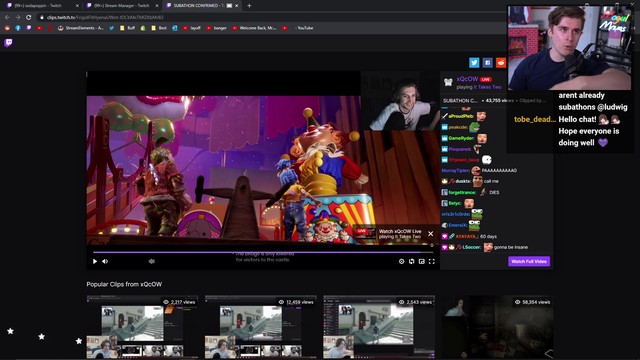Viewport: 640px width, 360px height.
Task: Click the media indicator on SUBATHON tab
Action: click(229, 6)
